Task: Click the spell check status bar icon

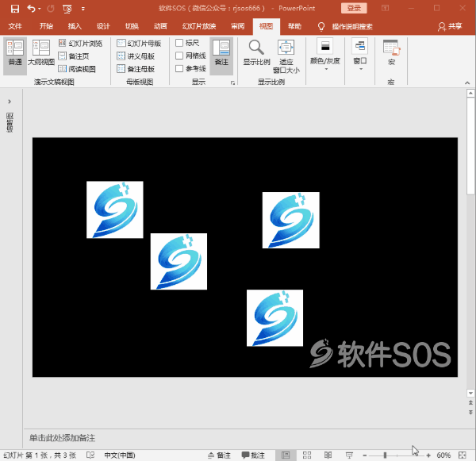Action: pos(90,455)
